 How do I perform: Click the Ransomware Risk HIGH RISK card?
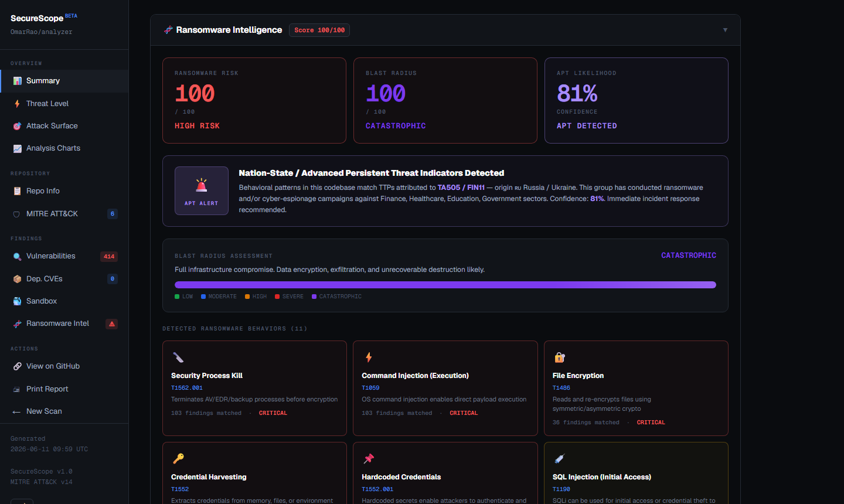pyautogui.click(x=254, y=100)
